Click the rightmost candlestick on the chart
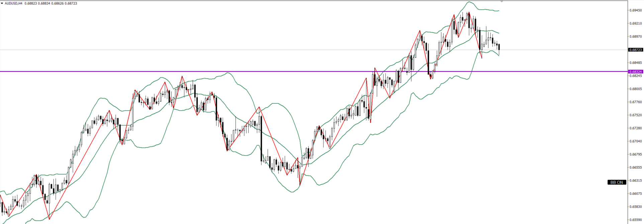The height and width of the screenshot is (224, 644). [499, 47]
